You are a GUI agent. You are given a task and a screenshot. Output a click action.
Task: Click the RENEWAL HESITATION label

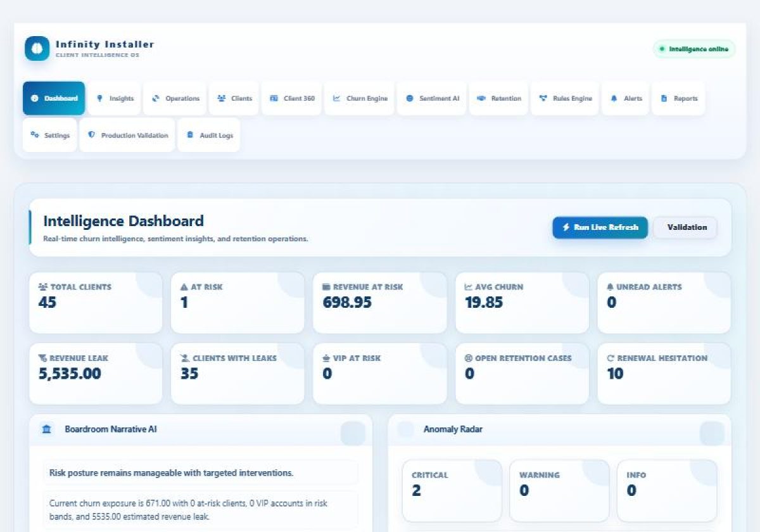pos(662,358)
